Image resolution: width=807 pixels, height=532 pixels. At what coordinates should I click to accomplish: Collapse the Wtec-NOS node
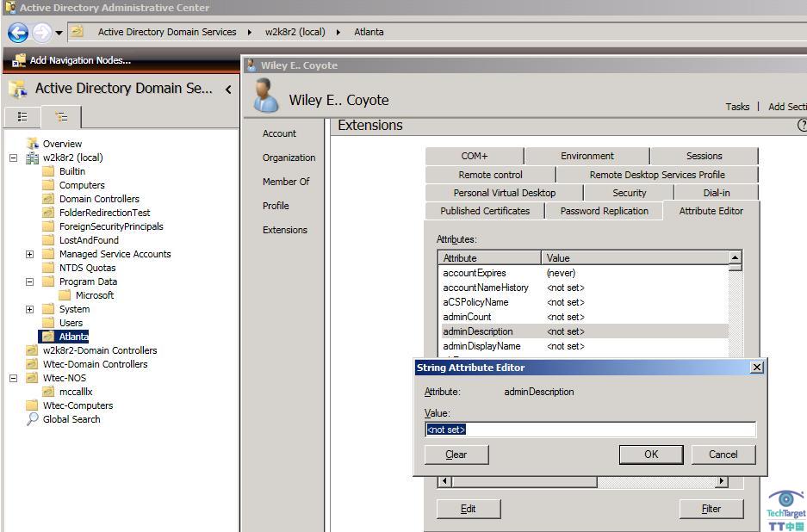[14, 378]
